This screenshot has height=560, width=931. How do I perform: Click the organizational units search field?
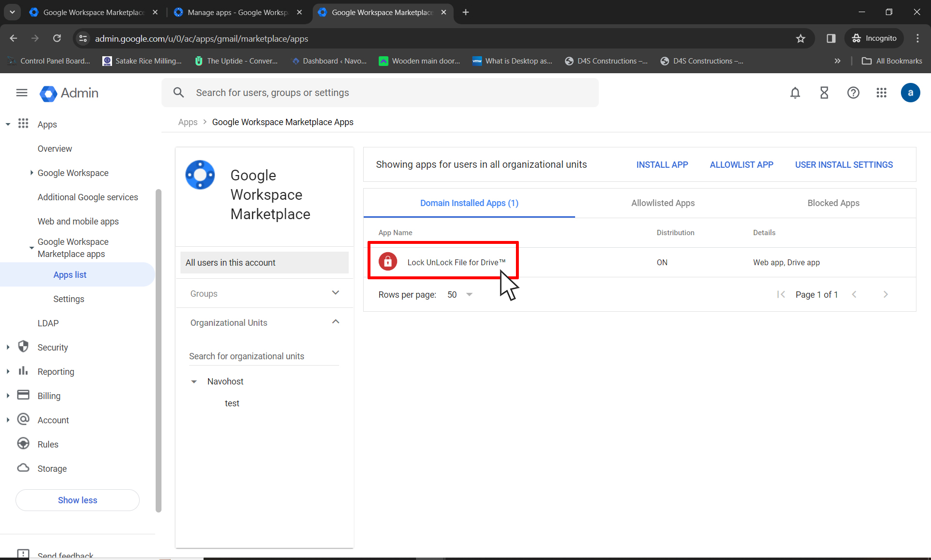point(263,356)
